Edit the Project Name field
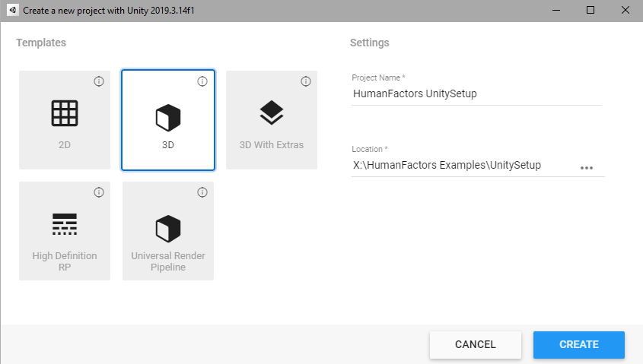Viewport: 643px width, 364px height. pos(476,93)
